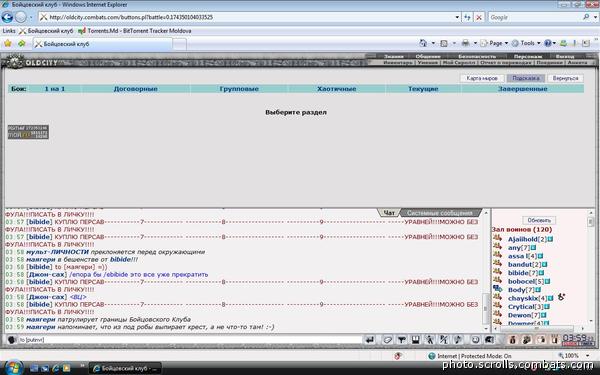
Task: Switch to the Чат tab
Action: click(x=389, y=213)
